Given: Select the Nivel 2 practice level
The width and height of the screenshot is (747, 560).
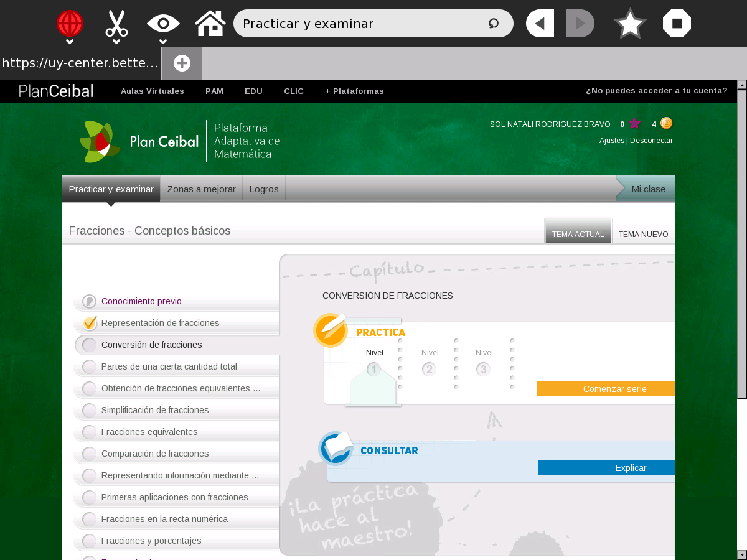Looking at the screenshot, I should point(429,370).
